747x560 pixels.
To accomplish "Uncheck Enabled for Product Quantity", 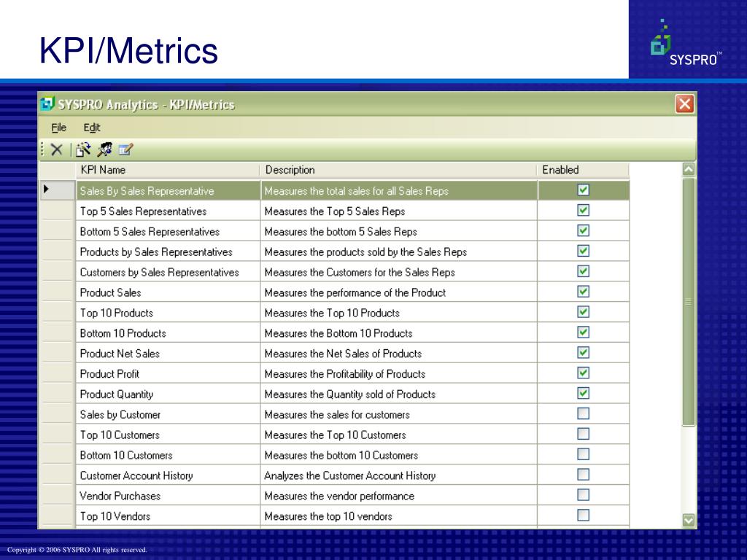I will point(583,393).
